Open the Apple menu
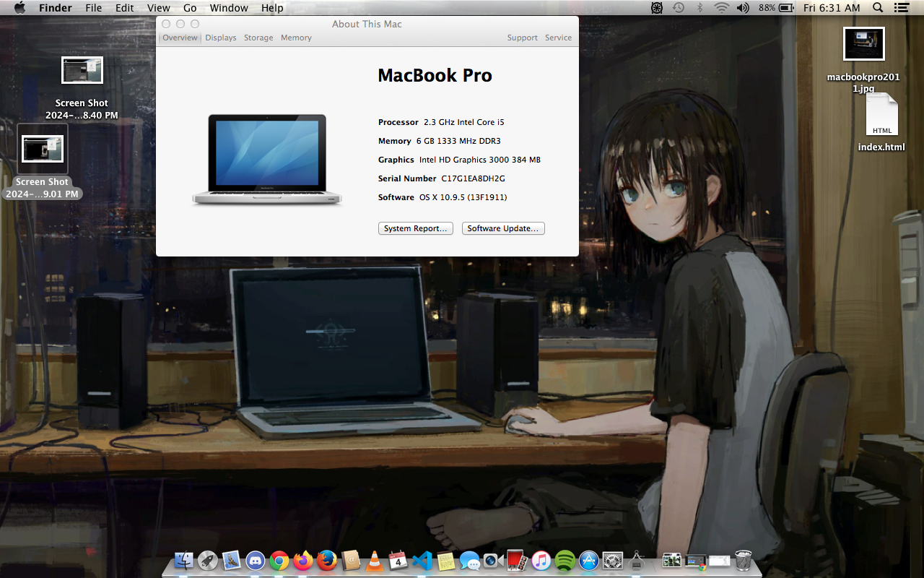This screenshot has height=578, width=924. [x=19, y=8]
